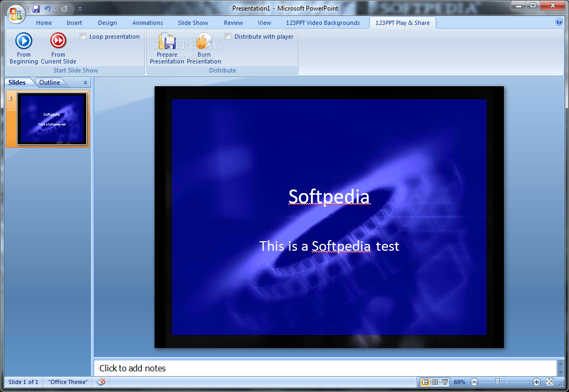Open the Animations ribbon tab
The image size is (569, 392).
pos(147,23)
